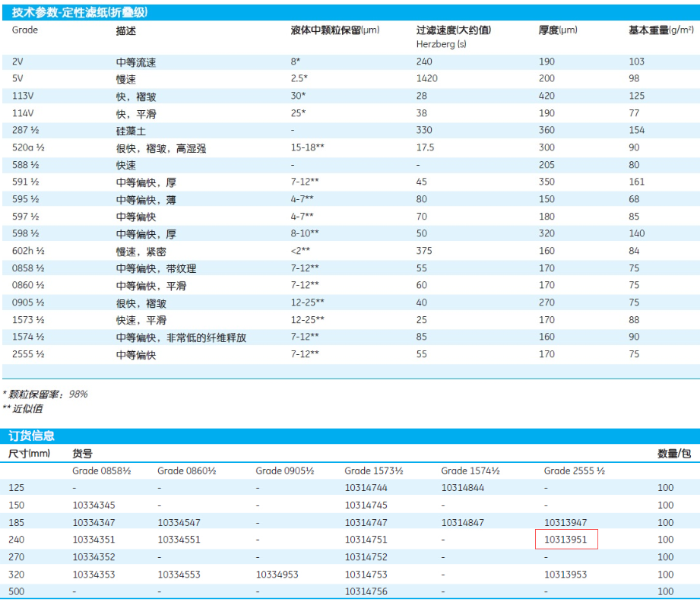Select order number 10314745
The image size is (700, 605).
tap(366, 505)
